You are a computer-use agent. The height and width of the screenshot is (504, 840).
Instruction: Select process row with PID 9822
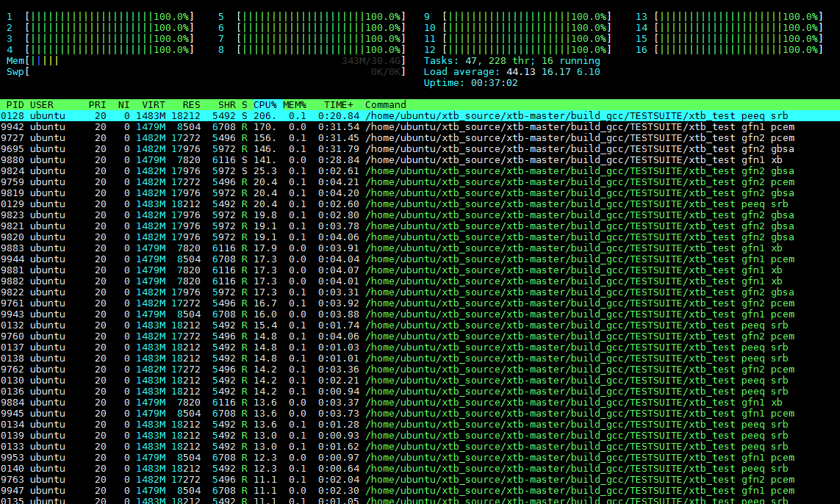click(420, 292)
